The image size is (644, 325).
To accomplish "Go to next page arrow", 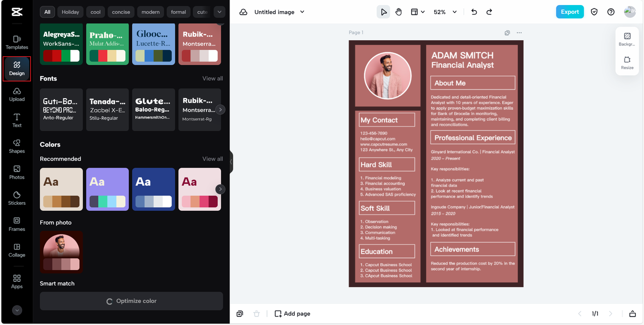I will point(611,314).
